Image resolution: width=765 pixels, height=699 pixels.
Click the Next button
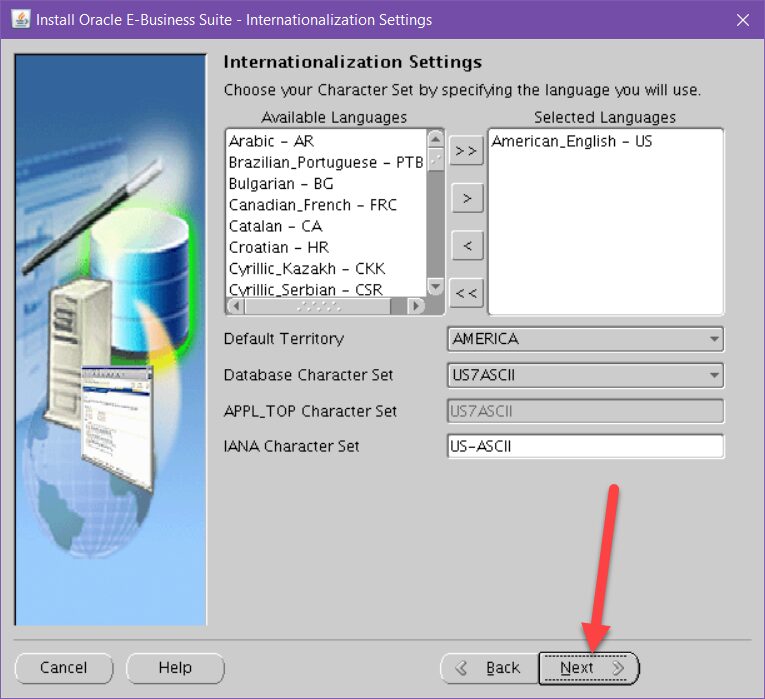coord(589,668)
